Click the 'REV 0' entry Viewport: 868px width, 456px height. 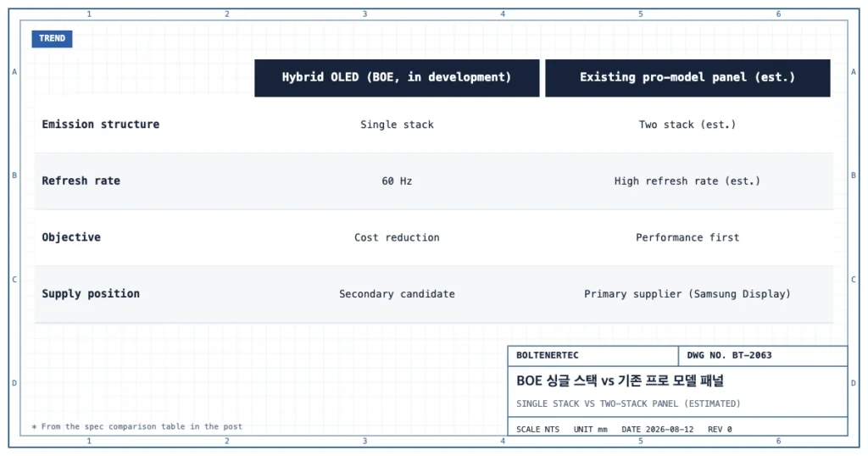720,430
